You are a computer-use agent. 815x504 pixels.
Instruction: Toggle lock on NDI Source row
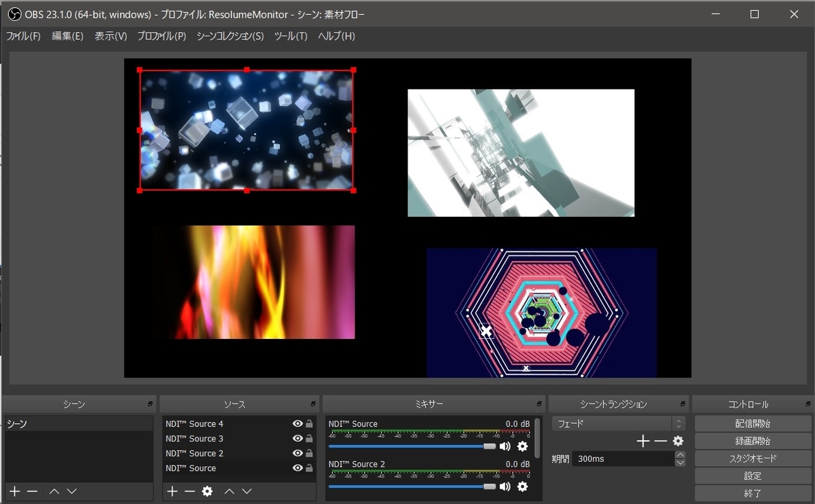[309, 469]
